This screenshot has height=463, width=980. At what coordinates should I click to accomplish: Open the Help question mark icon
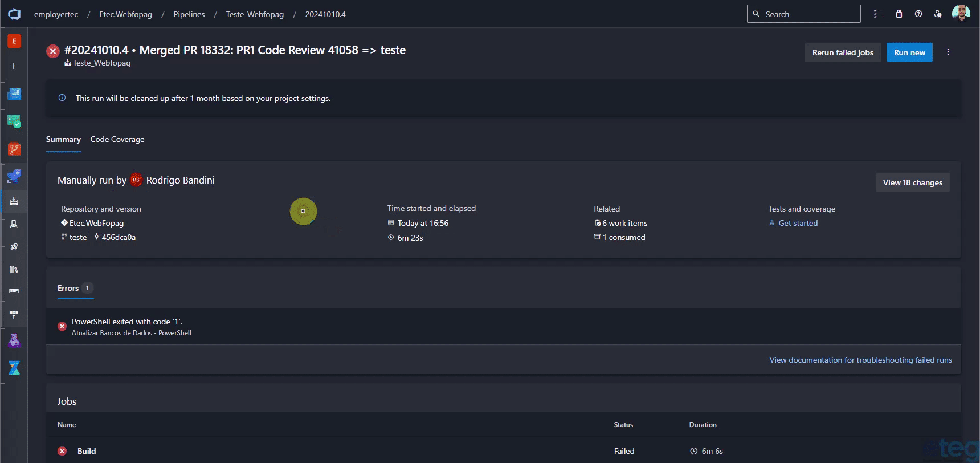918,14
